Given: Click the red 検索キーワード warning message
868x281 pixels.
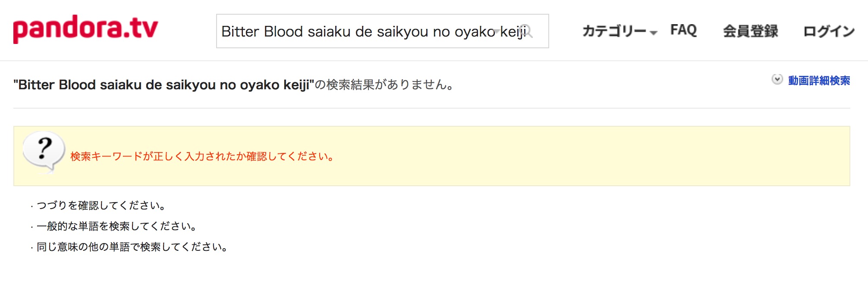Looking at the screenshot, I should tap(202, 156).
